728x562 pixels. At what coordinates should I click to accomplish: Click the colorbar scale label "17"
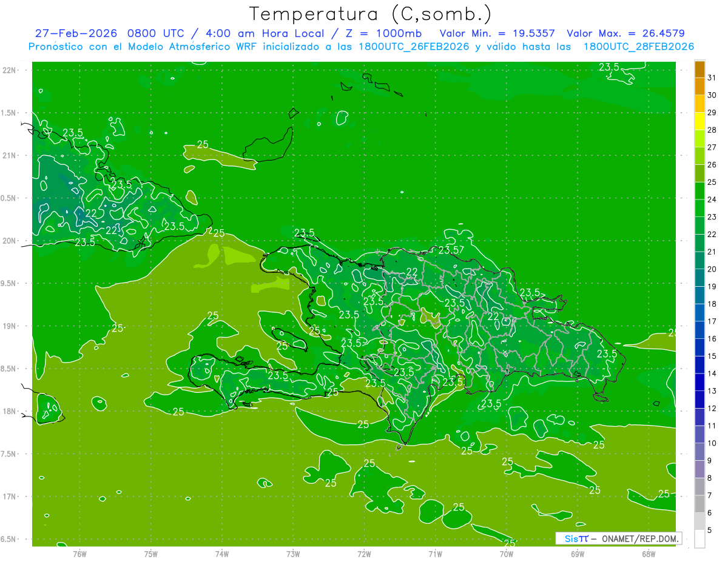712,321
